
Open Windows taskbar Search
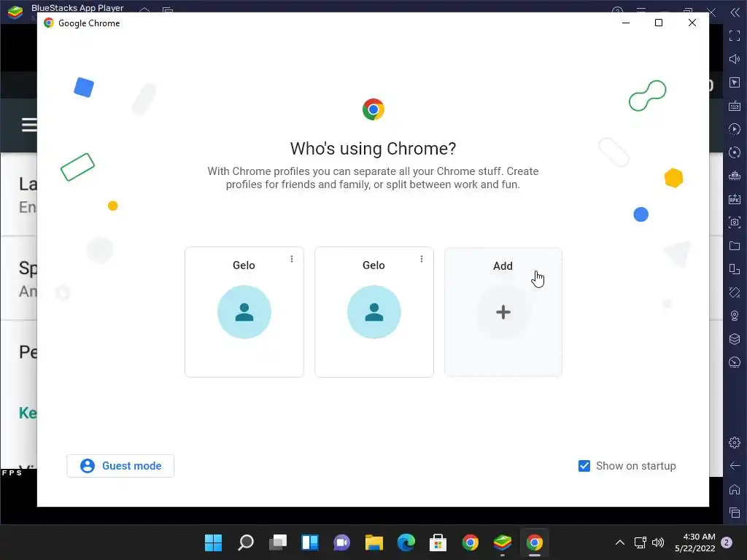pyautogui.click(x=246, y=542)
